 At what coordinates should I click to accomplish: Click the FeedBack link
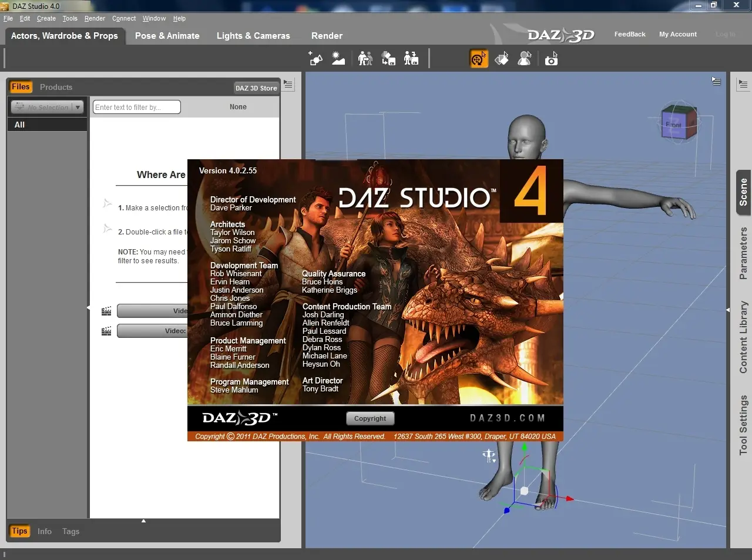pos(630,34)
